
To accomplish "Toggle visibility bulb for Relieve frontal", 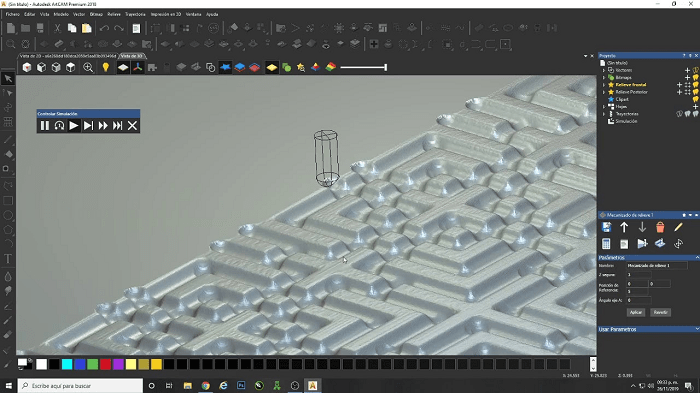I will 696,85.
